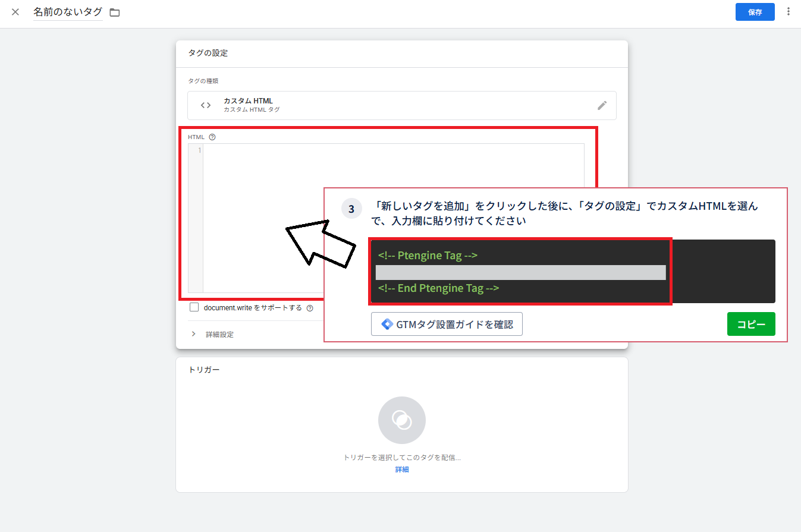This screenshot has width=801, height=532.
Task: Enable document.write をサポートする checkbox
Action: coord(194,307)
